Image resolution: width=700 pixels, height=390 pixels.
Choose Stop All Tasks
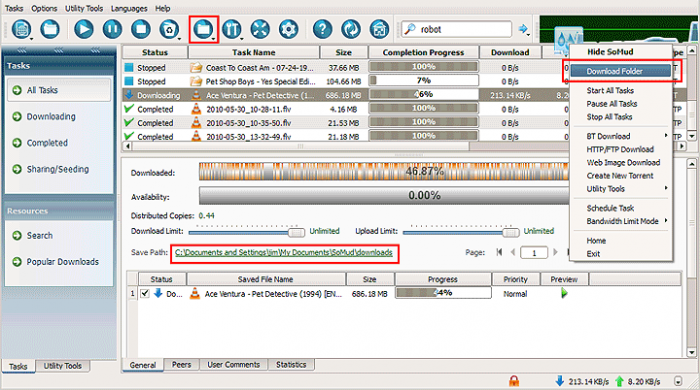[x=609, y=117]
